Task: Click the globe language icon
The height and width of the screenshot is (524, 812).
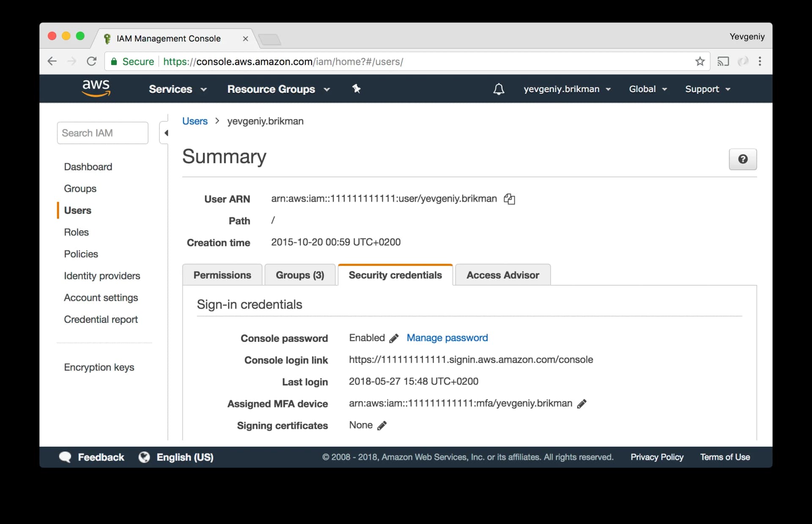Action: tap(144, 457)
